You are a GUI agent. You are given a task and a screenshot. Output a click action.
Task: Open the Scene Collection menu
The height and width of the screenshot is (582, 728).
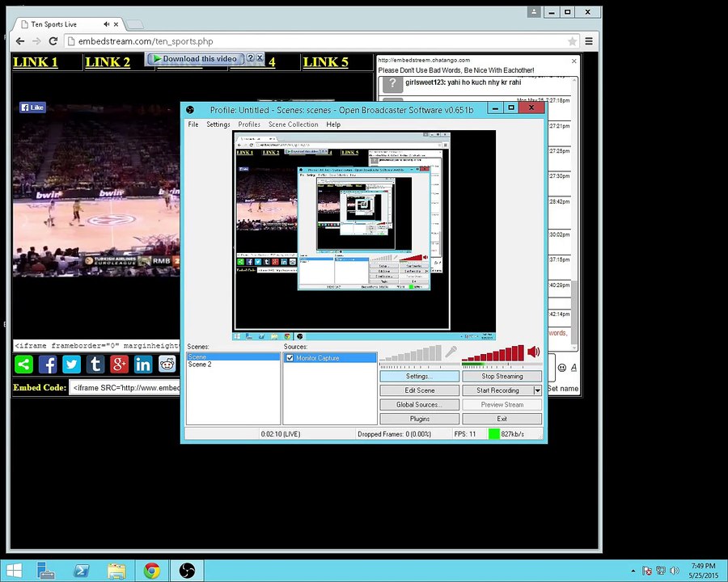(x=293, y=124)
